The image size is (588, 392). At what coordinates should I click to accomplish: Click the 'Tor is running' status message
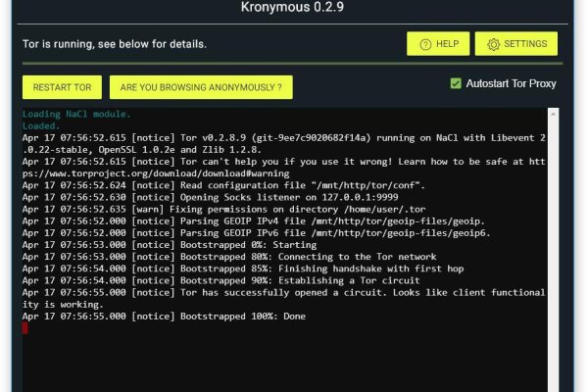(x=115, y=44)
